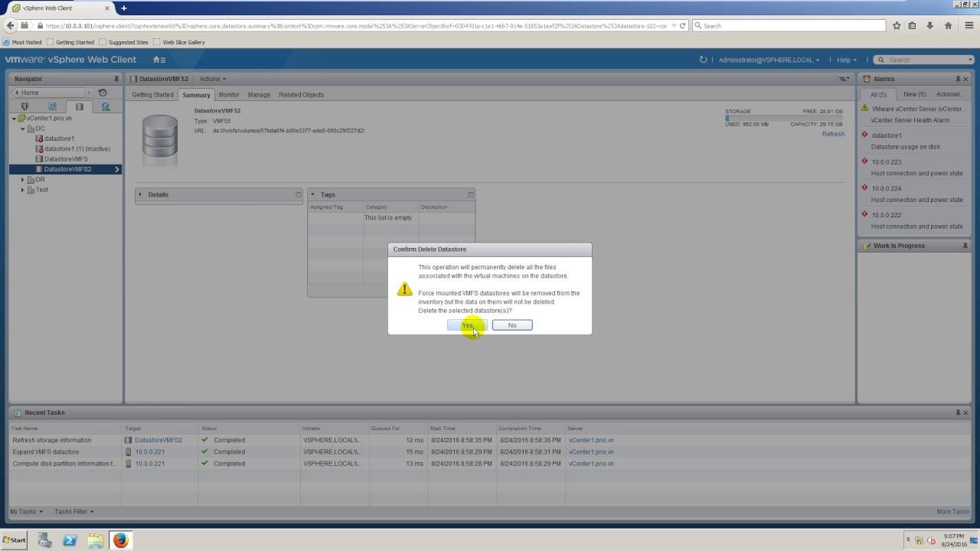Click the Firefox icon in the taskbar

pyautogui.click(x=120, y=540)
